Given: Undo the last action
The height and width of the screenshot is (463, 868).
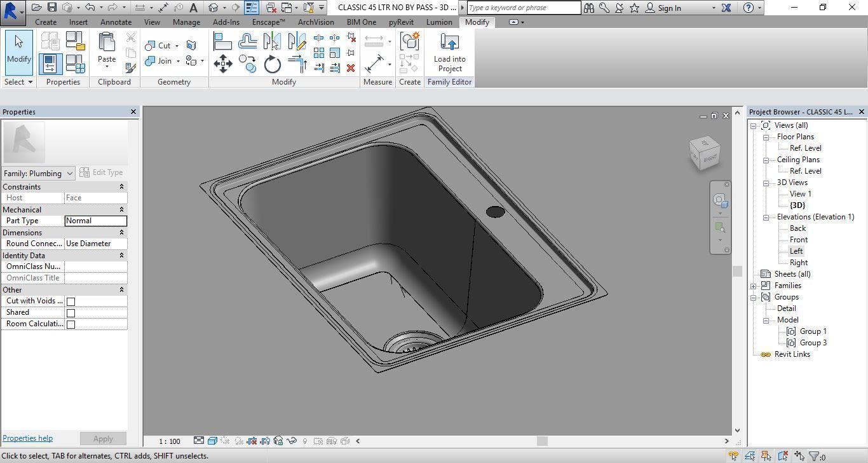Looking at the screenshot, I should tap(90, 8).
